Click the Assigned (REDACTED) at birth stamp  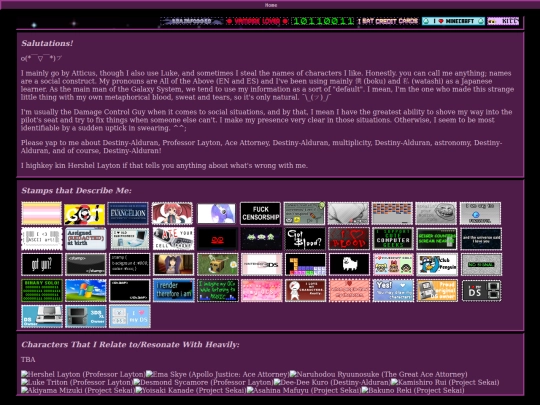click(85, 239)
